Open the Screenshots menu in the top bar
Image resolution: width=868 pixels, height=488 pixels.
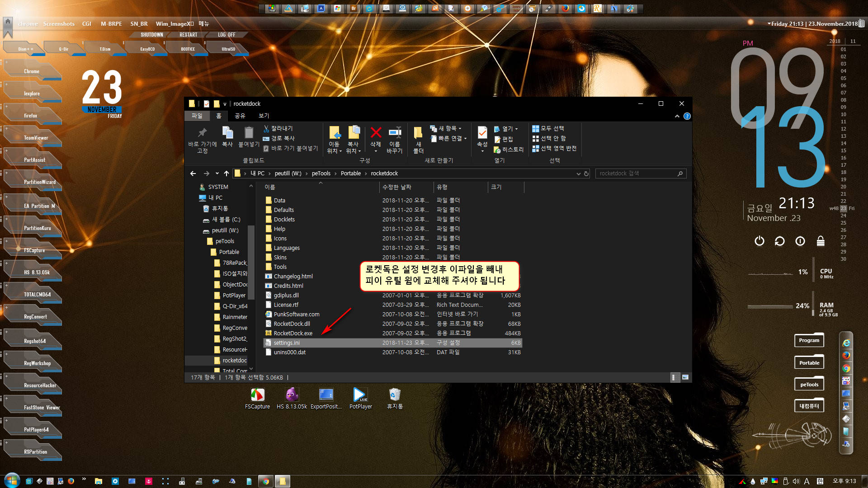pyautogui.click(x=59, y=23)
